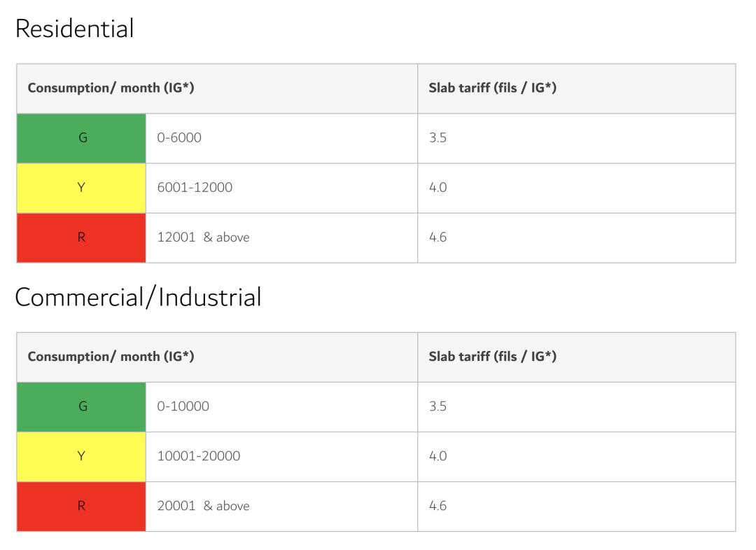
Task: Click the 20001 & above cell
Action: click(203, 506)
